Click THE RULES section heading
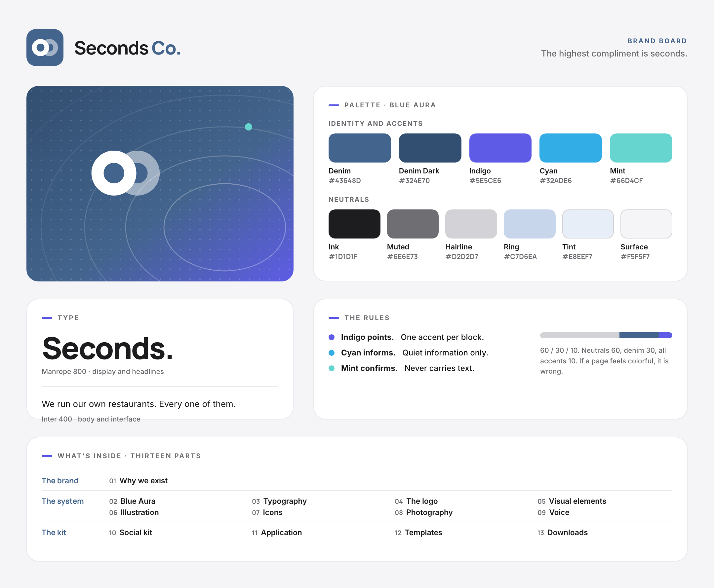This screenshot has height=588, width=714. (x=367, y=318)
